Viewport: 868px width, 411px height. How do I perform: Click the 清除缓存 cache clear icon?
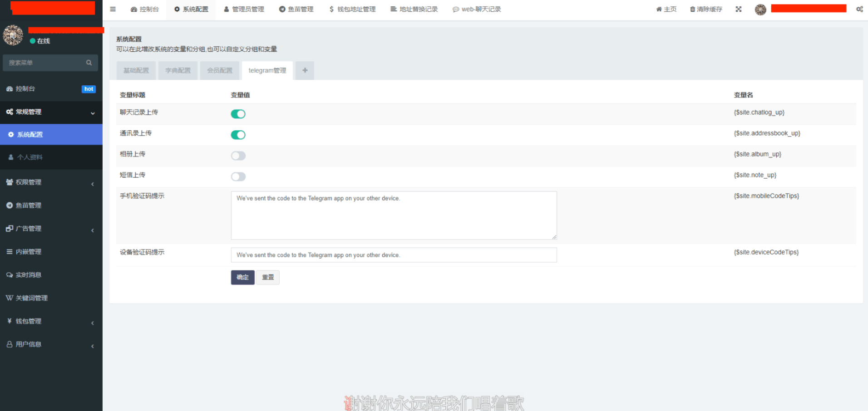coord(692,9)
